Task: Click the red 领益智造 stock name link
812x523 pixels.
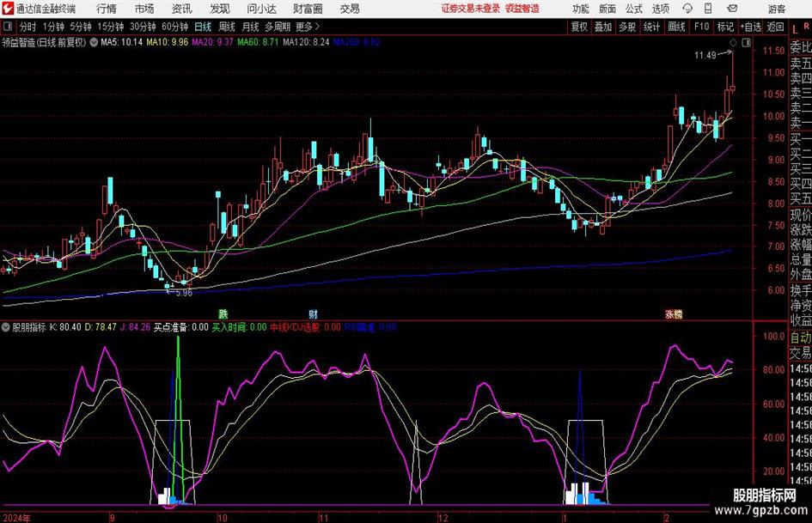Action: click(x=522, y=9)
